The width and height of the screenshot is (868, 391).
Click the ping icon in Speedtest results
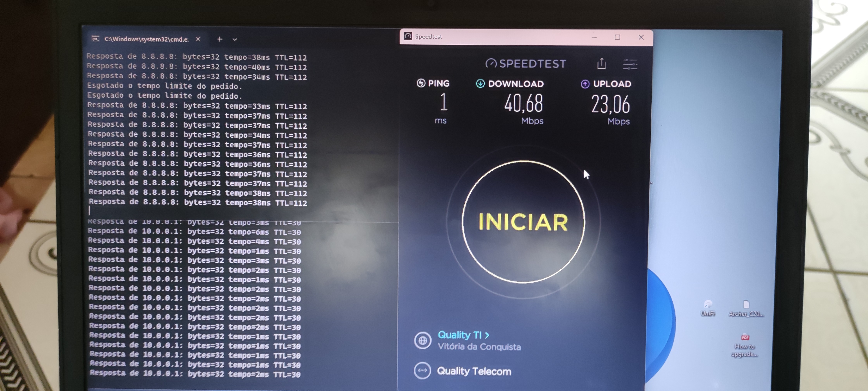point(421,83)
